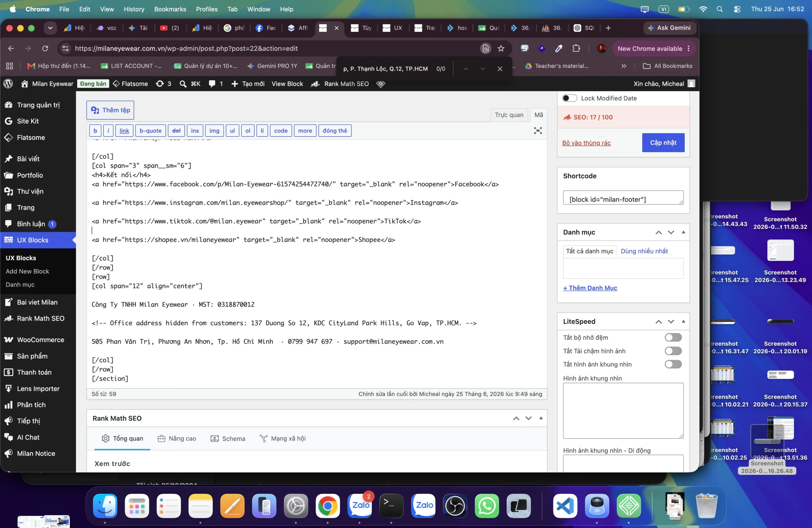Show hidden bookmarks with the double chevron
The width and height of the screenshot is (812, 528).
(624, 66)
